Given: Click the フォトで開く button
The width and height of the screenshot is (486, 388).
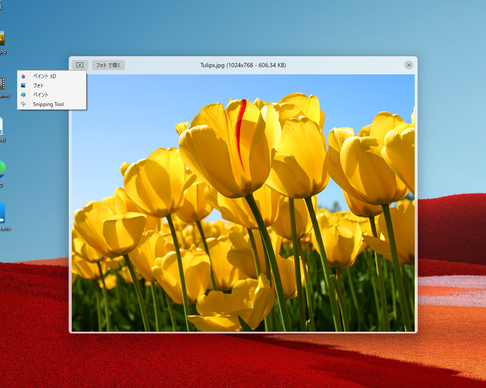Looking at the screenshot, I should (108, 65).
